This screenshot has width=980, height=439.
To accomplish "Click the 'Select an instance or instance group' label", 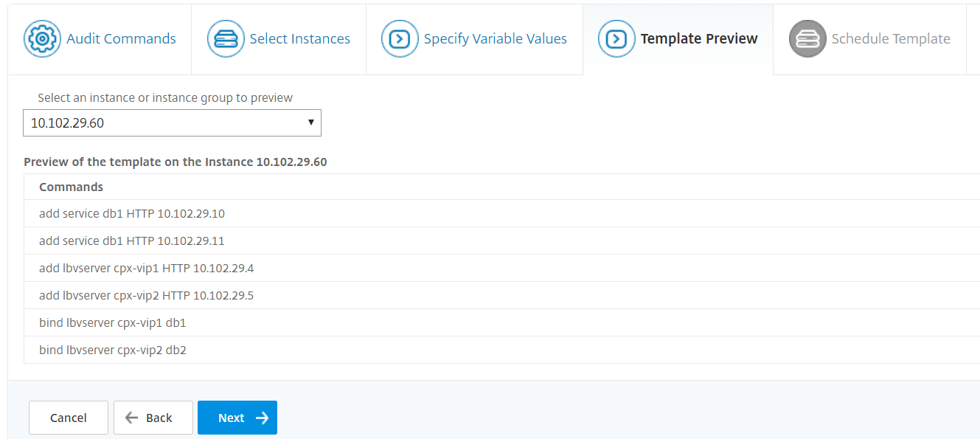I will pos(165,97).
